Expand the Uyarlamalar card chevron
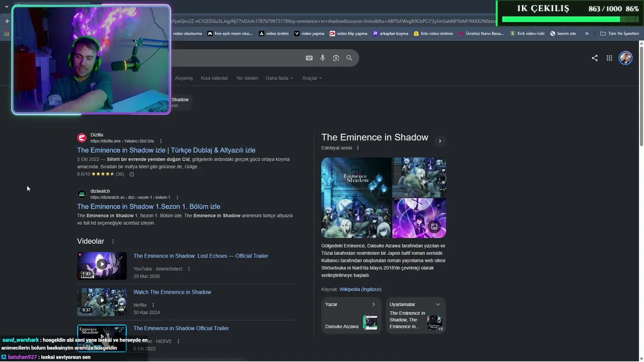Screen dimensions: 644x362 tap(438, 305)
